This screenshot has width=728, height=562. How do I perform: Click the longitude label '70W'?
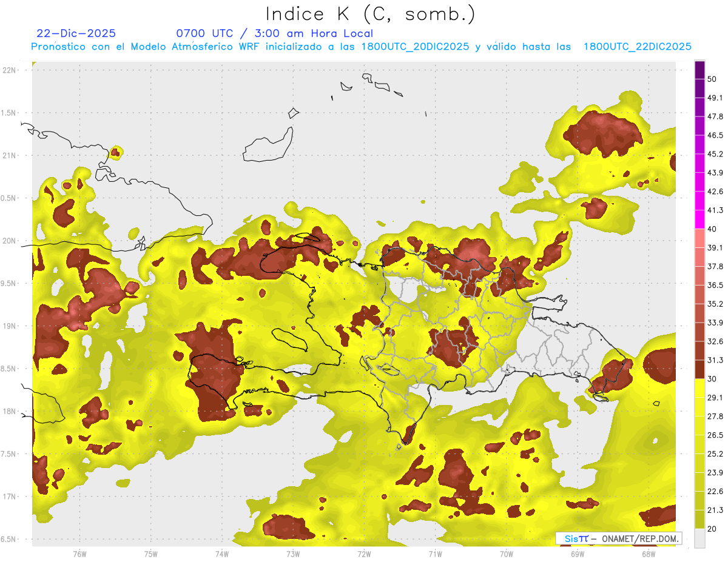point(507,554)
